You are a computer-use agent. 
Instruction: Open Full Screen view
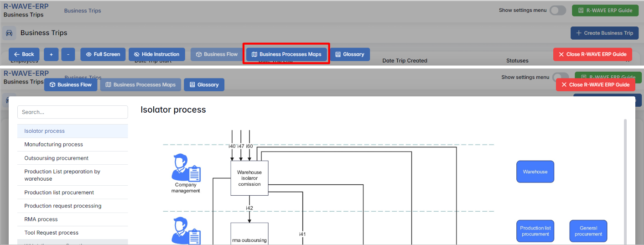click(103, 54)
